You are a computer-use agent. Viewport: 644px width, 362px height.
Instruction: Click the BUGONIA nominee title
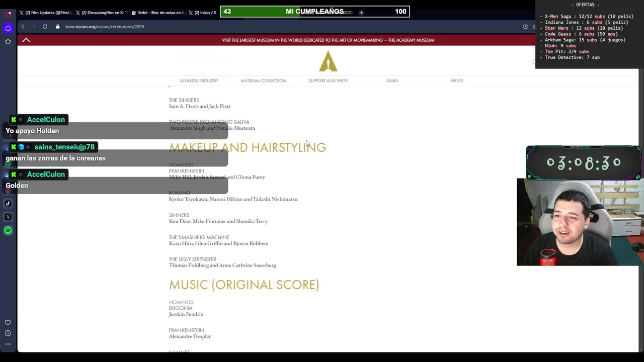coord(181,308)
